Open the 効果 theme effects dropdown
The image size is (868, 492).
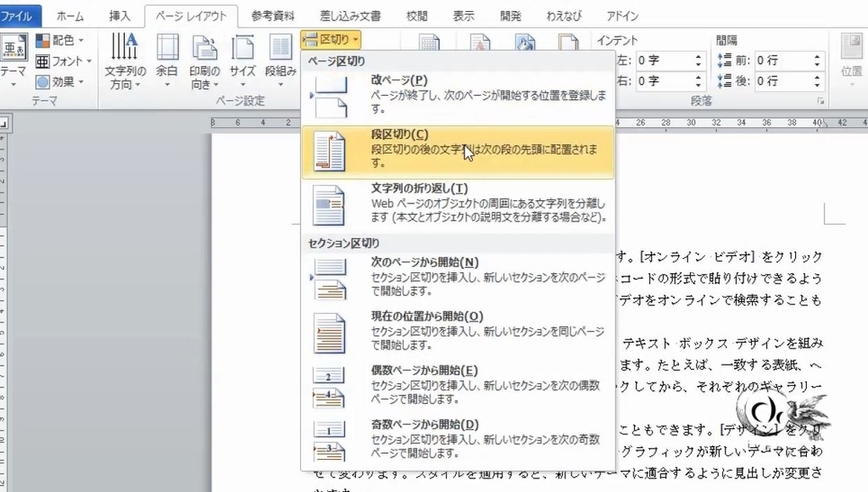click(x=60, y=82)
